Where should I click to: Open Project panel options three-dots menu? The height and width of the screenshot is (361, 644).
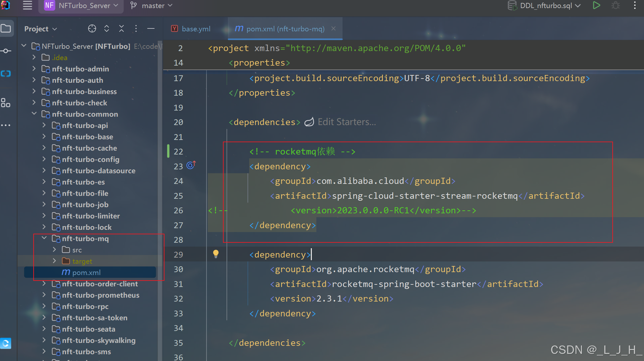pos(136,29)
